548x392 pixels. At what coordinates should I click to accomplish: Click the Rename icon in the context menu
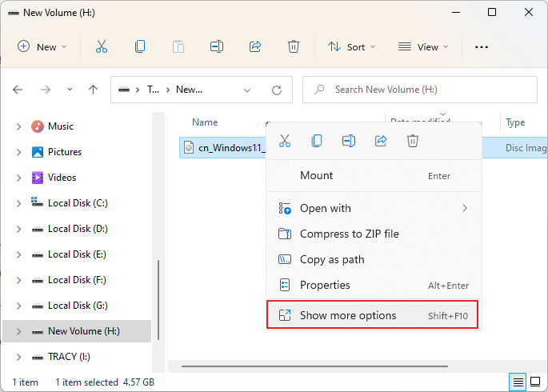349,141
